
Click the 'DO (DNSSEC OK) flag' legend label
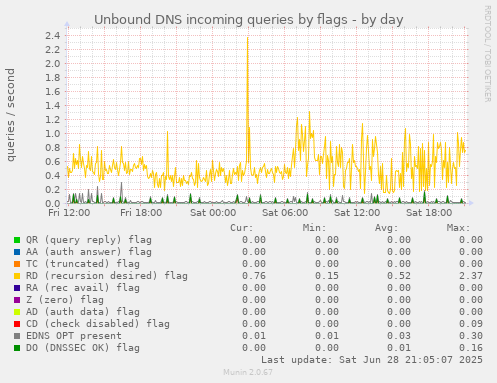tap(83, 348)
